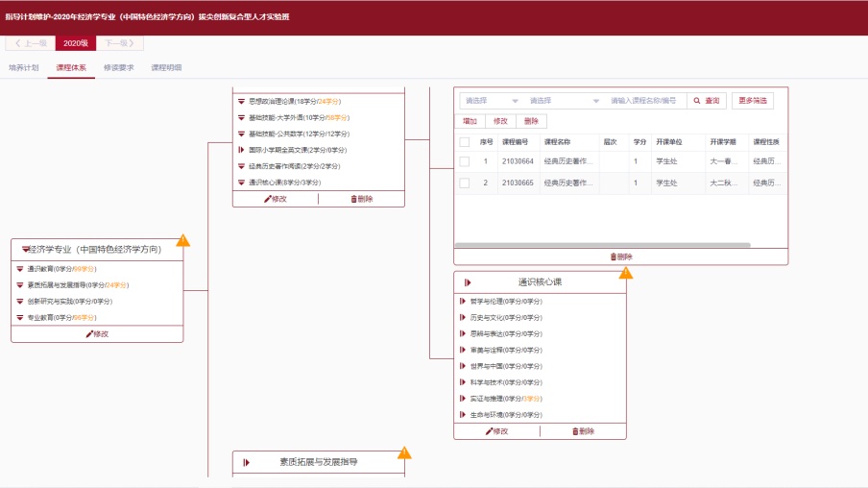Click the magnifier 查询 search button

tap(707, 100)
